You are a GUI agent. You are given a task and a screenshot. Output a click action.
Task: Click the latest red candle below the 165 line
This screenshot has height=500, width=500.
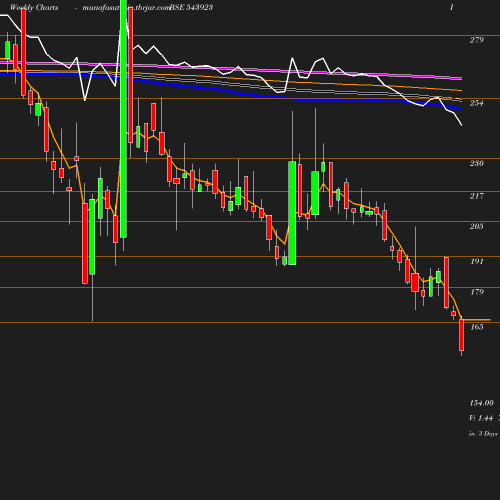(462, 335)
